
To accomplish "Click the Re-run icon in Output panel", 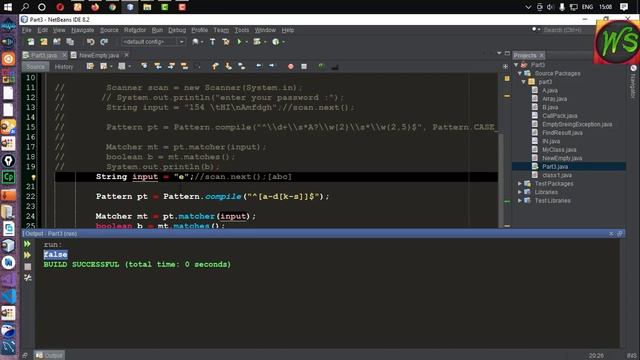I will [27, 244].
